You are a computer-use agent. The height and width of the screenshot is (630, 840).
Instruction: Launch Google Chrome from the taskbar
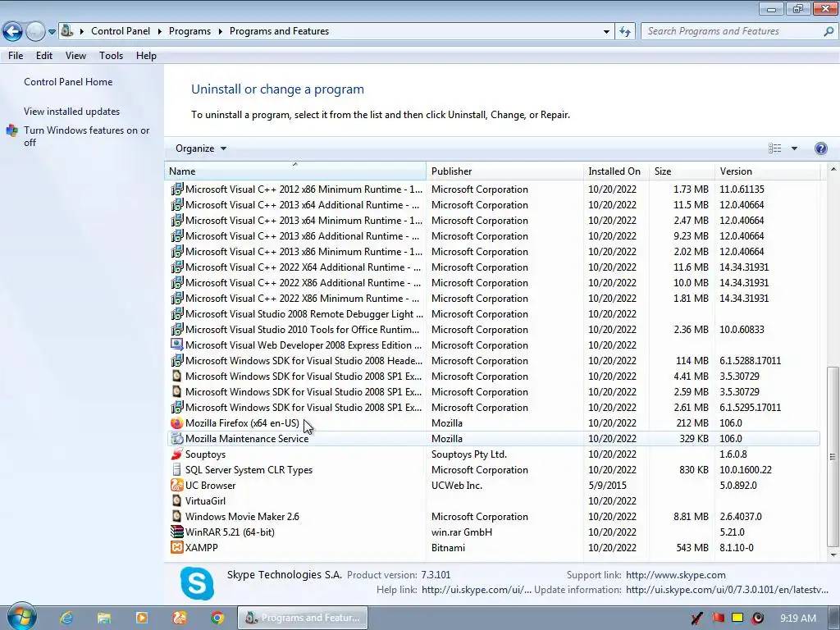pos(217,618)
